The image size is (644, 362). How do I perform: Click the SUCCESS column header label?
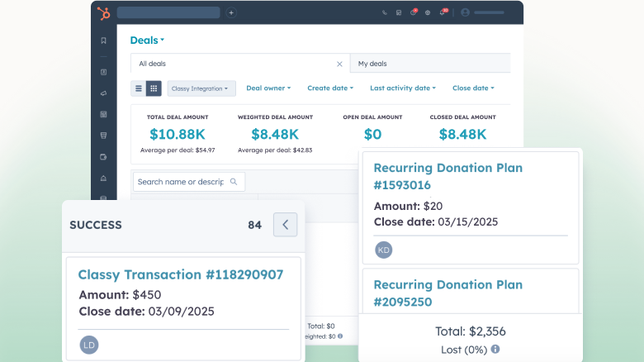click(x=96, y=225)
